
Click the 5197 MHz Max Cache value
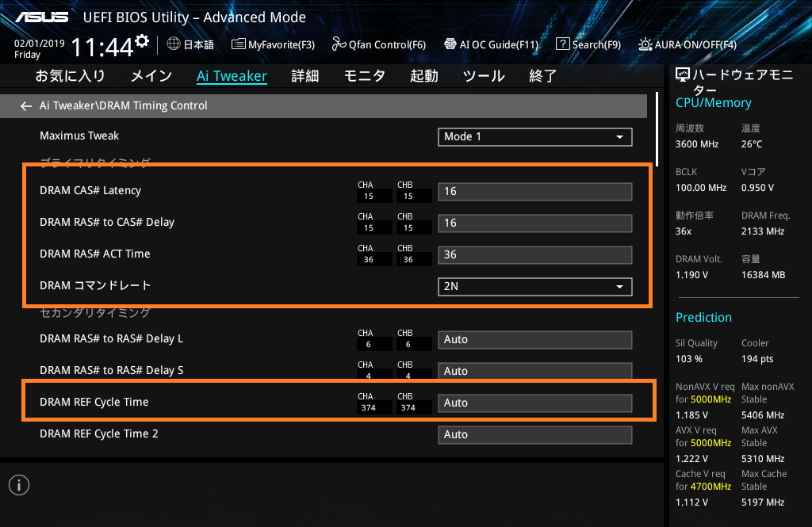762,502
